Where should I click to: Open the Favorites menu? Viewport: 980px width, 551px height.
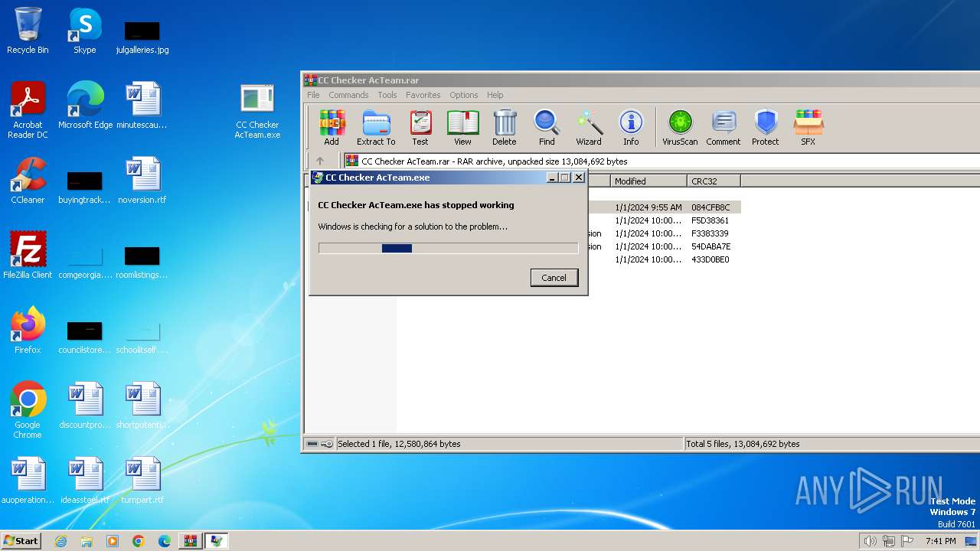[423, 95]
